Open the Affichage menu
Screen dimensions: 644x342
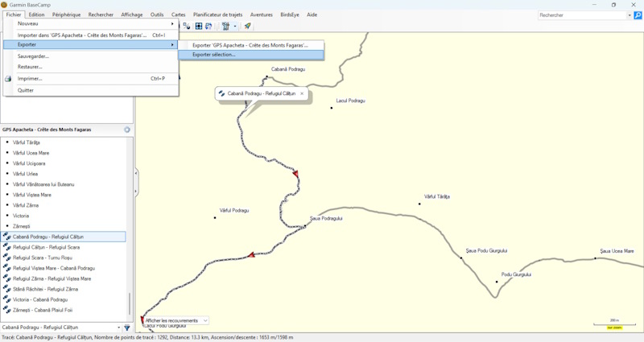tap(132, 14)
